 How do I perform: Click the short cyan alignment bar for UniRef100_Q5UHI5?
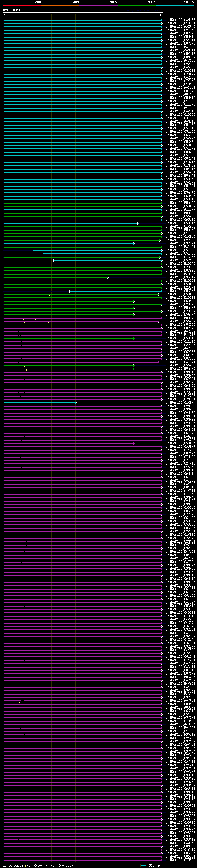coord(71,224)
